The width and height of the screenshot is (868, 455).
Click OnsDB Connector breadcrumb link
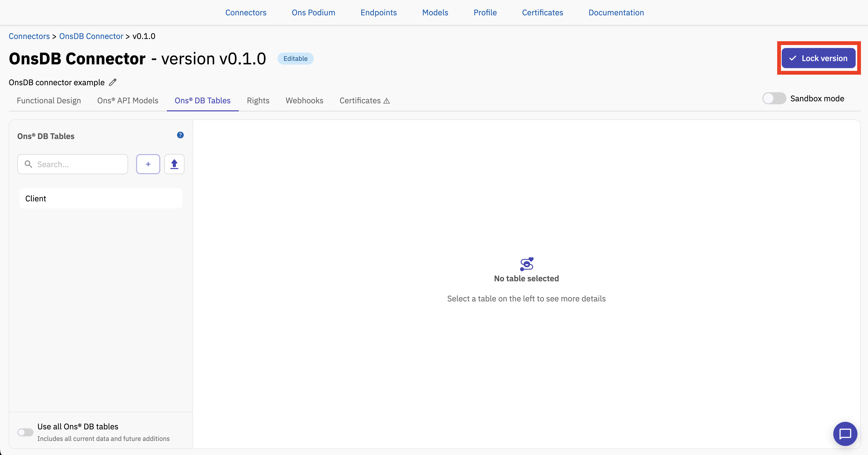(x=91, y=36)
